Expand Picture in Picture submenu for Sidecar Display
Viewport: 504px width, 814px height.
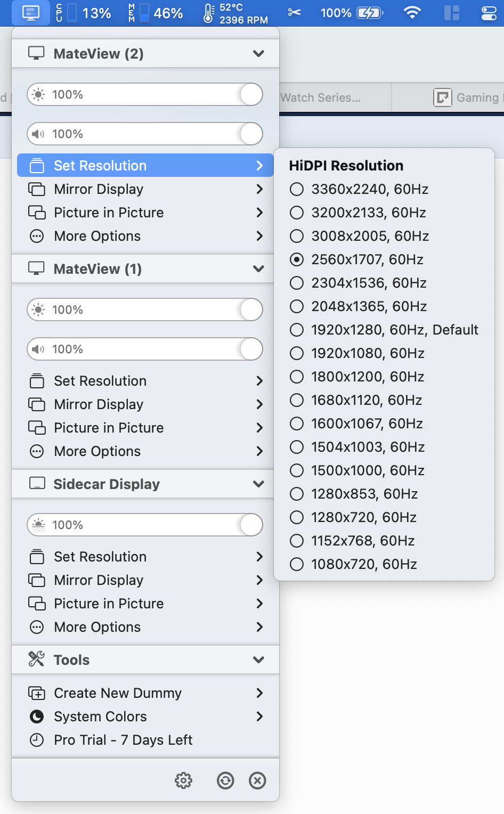[259, 604]
